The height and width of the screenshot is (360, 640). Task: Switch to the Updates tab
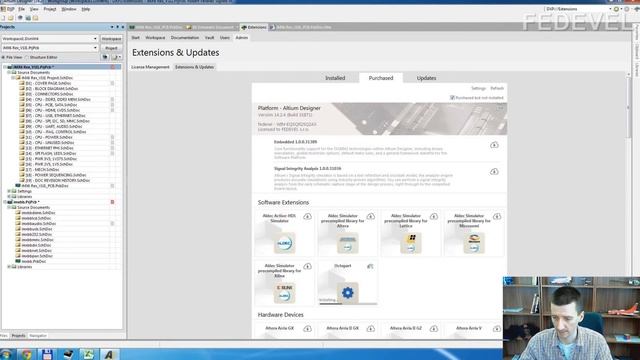(x=427, y=78)
